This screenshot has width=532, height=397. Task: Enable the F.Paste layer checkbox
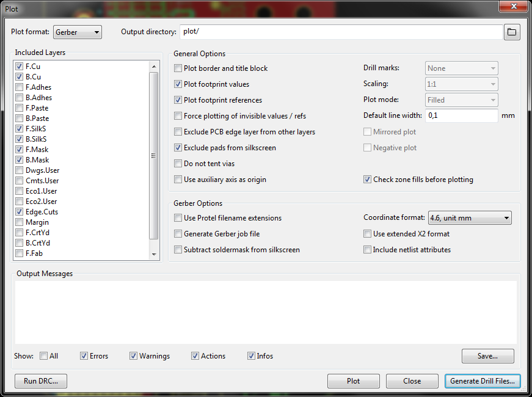point(20,108)
